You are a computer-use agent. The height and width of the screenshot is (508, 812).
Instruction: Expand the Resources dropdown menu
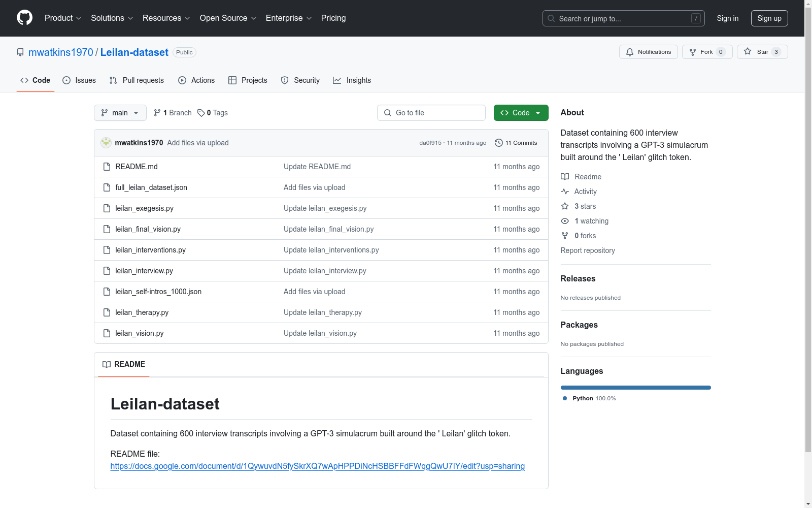click(166, 18)
